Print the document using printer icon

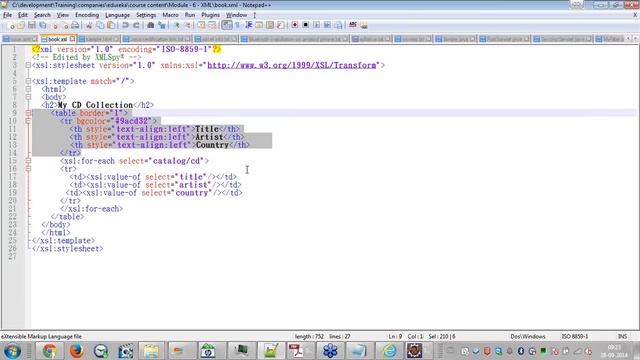click(x=75, y=25)
